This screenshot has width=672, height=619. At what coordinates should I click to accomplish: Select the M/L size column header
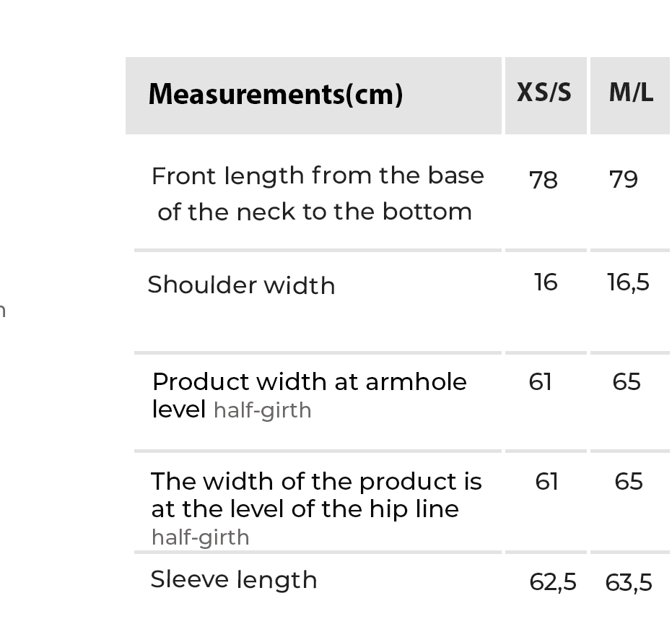click(631, 93)
